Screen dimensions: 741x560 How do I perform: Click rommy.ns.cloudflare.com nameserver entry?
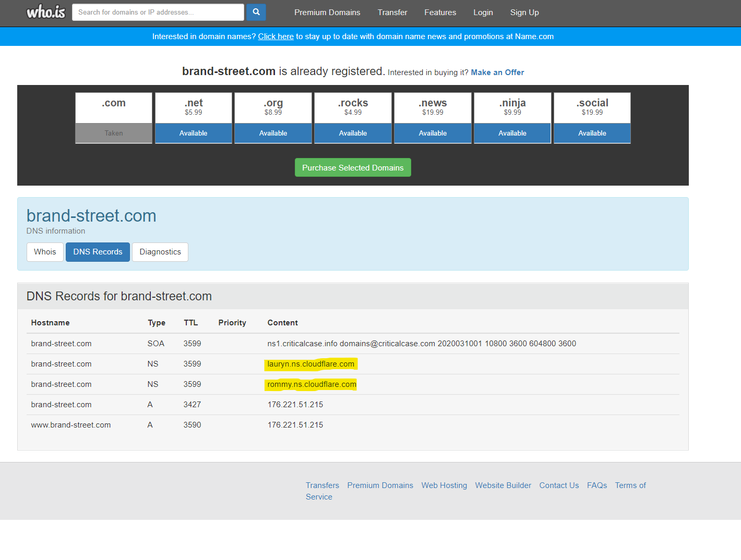tap(312, 384)
